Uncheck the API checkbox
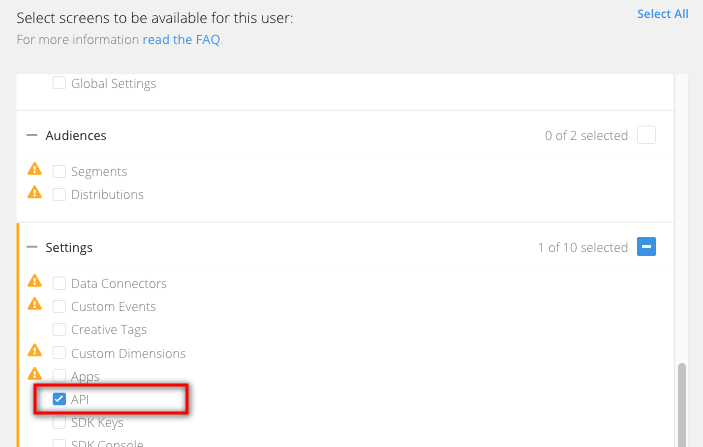Image resolution: width=703 pixels, height=447 pixels. 59,400
